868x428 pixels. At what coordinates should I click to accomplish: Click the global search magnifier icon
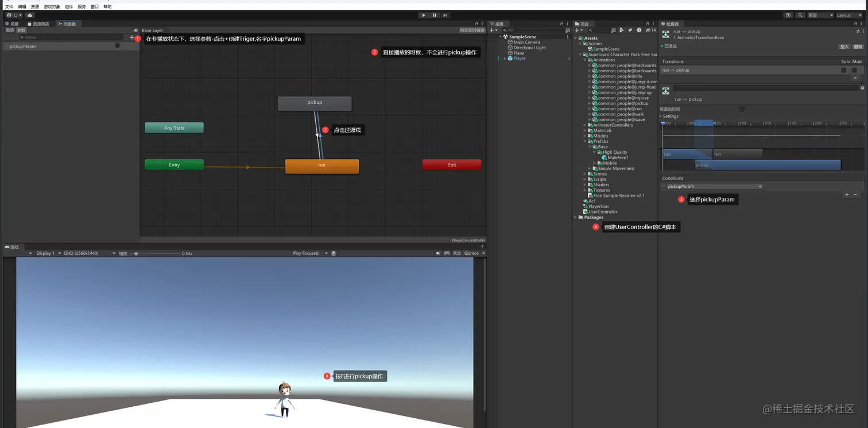(x=801, y=15)
